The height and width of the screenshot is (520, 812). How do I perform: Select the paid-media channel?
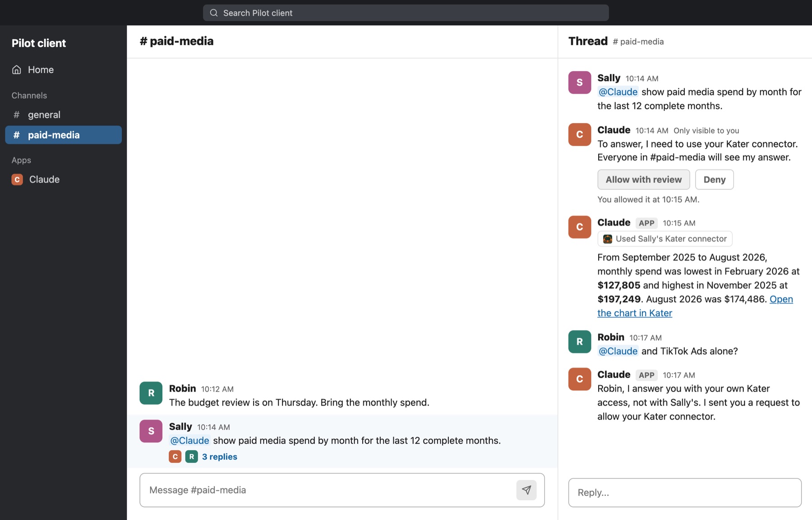pyautogui.click(x=63, y=135)
